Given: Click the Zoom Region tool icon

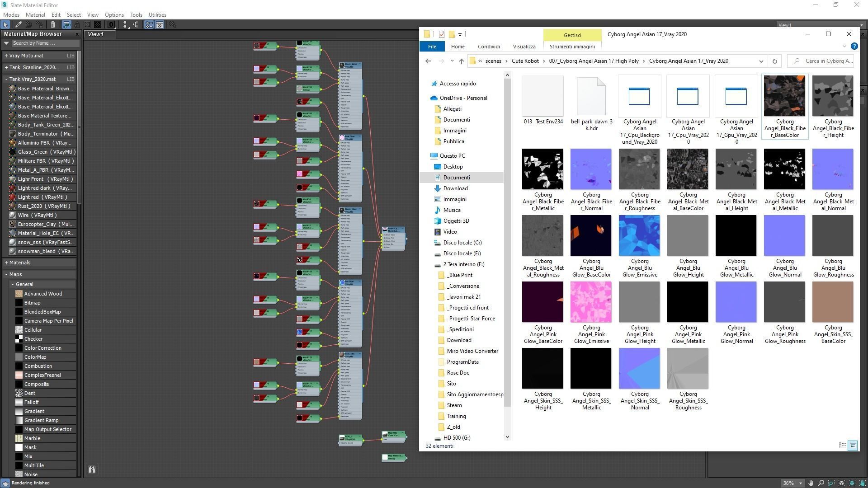Looking at the screenshot, I should [x=831, y=483].
